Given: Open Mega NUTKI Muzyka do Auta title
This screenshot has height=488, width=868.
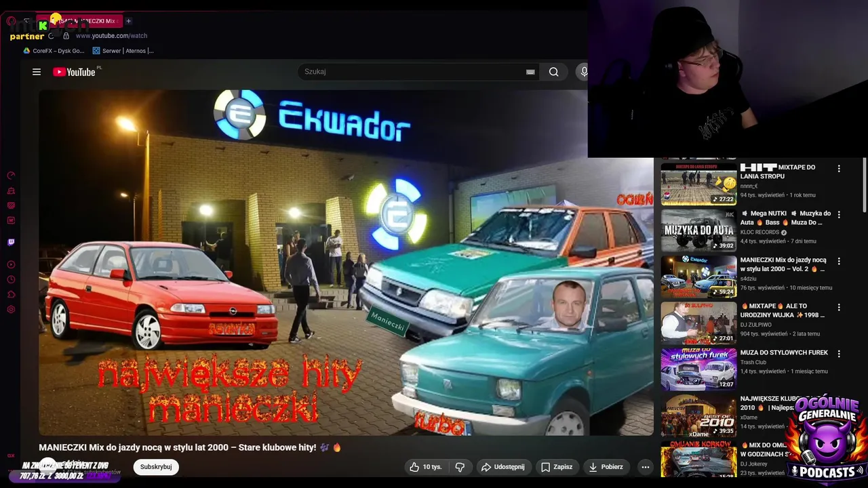Looking at the screenshot, I should tap(785, 218).
